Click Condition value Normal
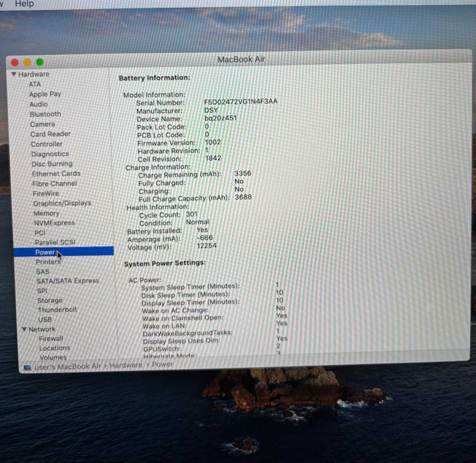Viewport: 476px width, 463px height. coord(197,222)
